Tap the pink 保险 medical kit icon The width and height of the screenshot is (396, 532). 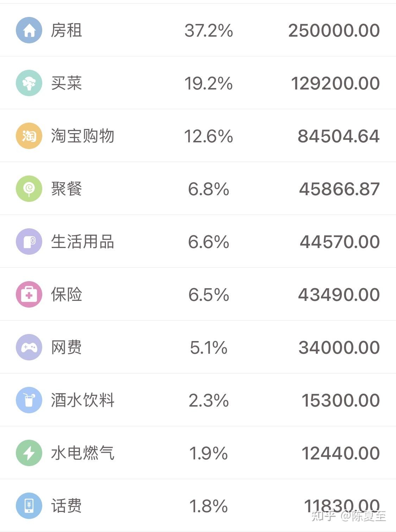point(29,295)
